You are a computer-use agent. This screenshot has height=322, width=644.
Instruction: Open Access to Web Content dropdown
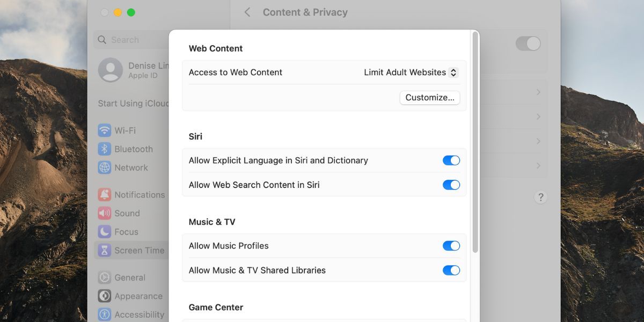point(411,72)
